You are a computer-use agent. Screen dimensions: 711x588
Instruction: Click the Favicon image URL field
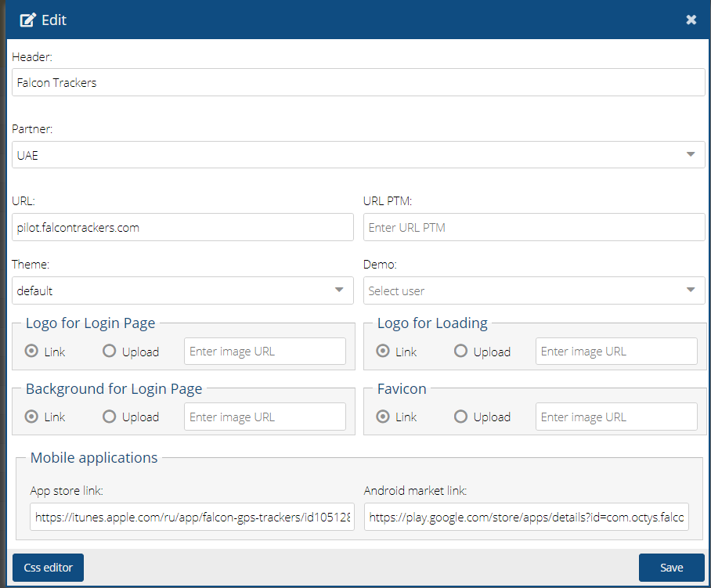(616, 417)
